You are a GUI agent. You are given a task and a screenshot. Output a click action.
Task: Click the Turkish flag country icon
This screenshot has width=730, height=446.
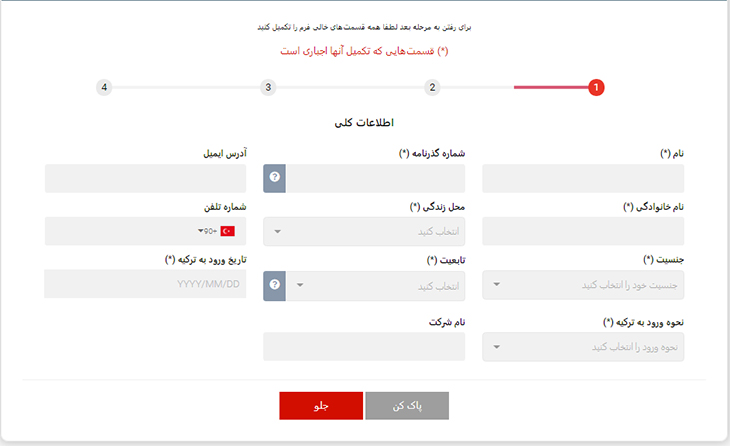point(227,231)
